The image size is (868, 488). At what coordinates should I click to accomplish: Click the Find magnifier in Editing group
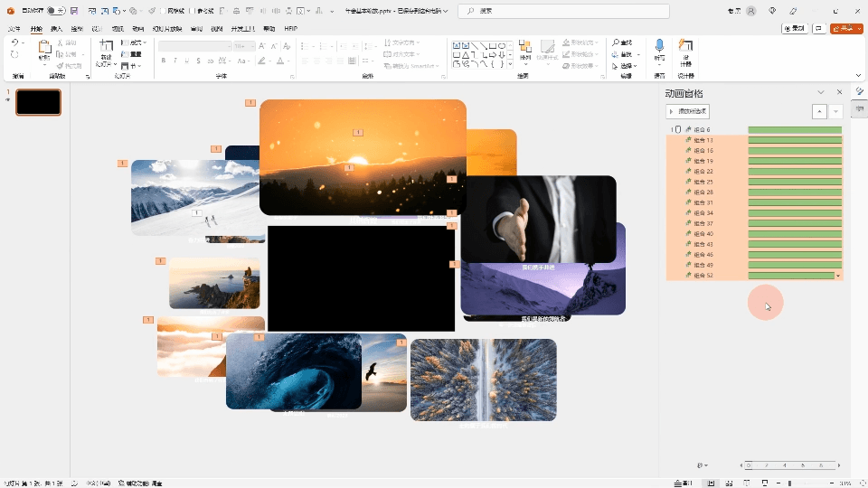(617, 42)
